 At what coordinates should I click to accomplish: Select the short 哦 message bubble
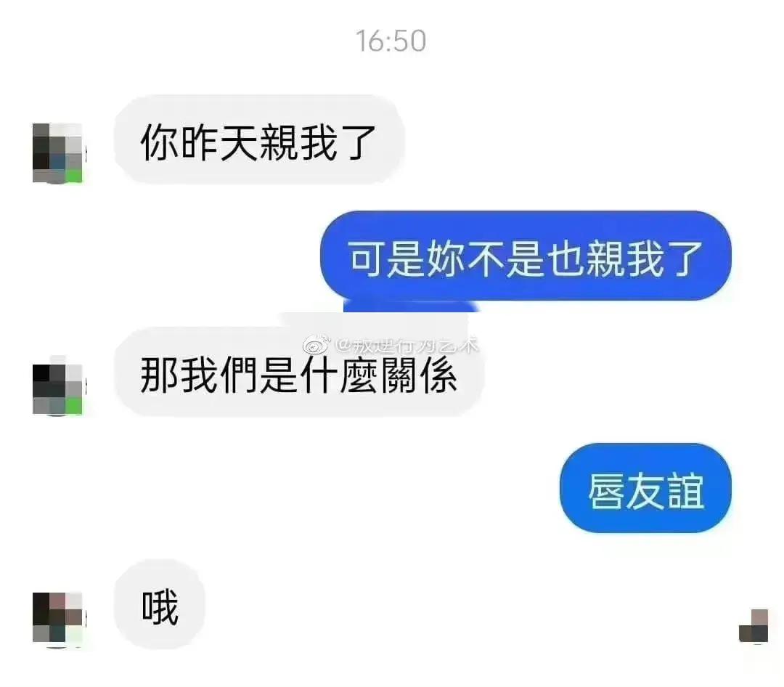(x=160, y=604)
